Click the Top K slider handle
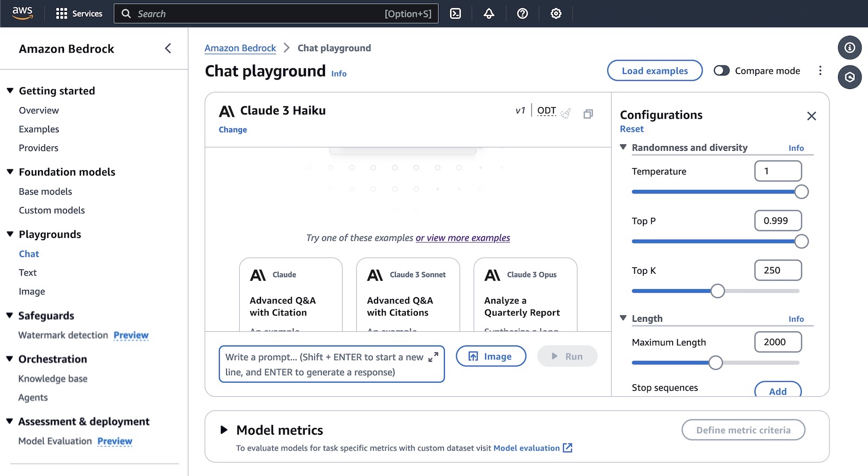Viewport: 868px width, 476px height. pos(717,291)
